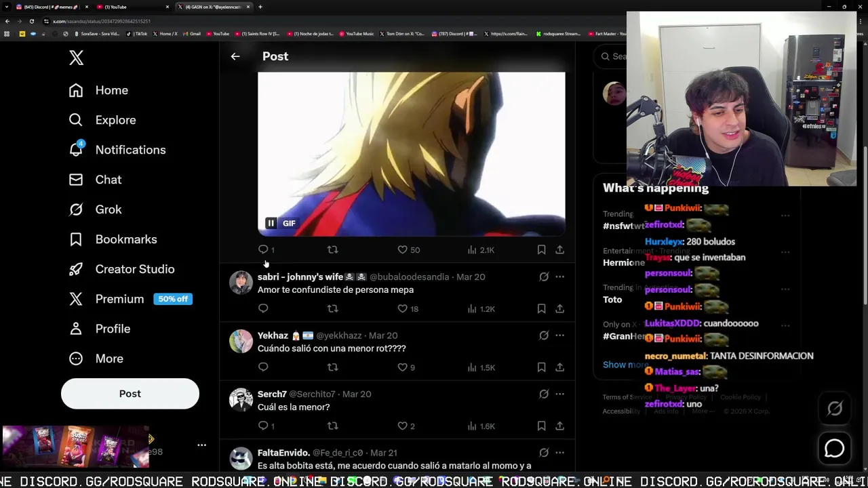Viewport: 868px width, 488px height.
Task: Share Yekhaz's reply
Action: (x=559, y=367)
